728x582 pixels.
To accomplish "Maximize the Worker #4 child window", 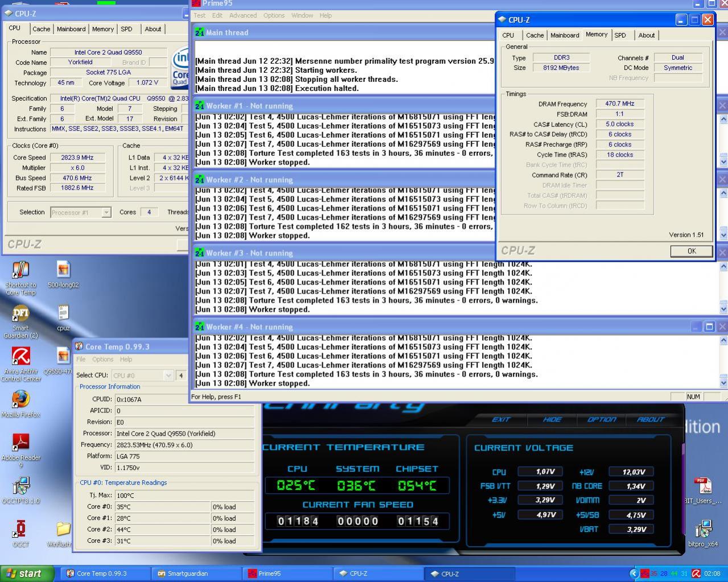I will 709,327.
